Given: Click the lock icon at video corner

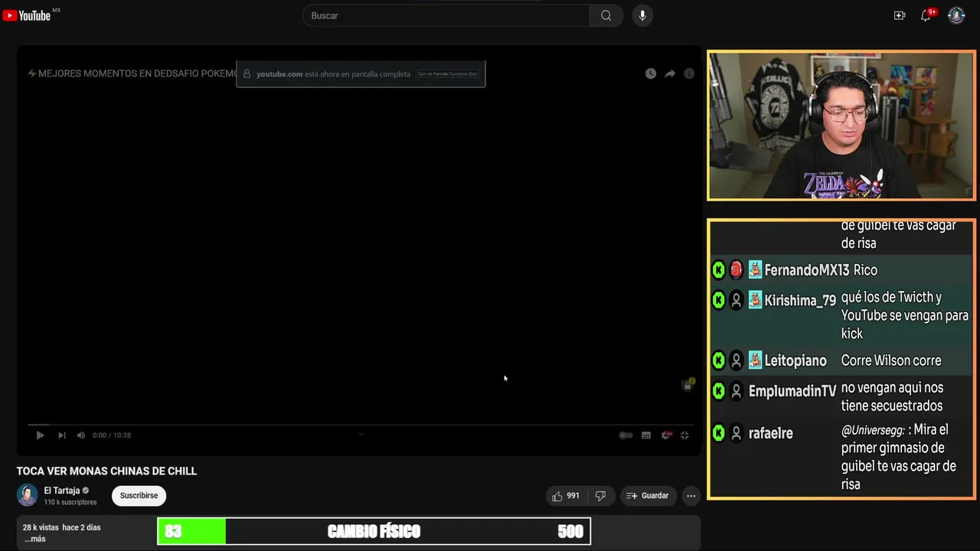Looking at the screenshot, I should pos(688,385).
